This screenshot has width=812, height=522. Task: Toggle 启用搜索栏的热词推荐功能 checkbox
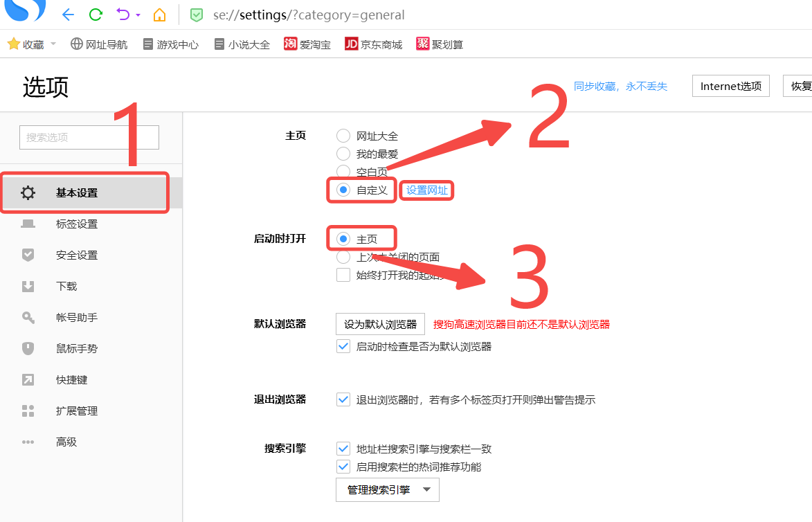click(343, 467)
